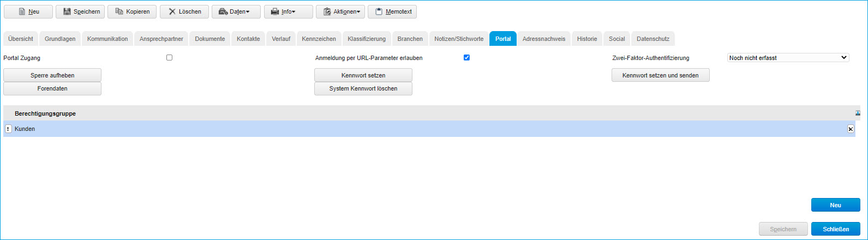Viewport: 868px width, 240px height.
Task: Select the Kennzeichen tab
Action: click(x=319, y=39)
